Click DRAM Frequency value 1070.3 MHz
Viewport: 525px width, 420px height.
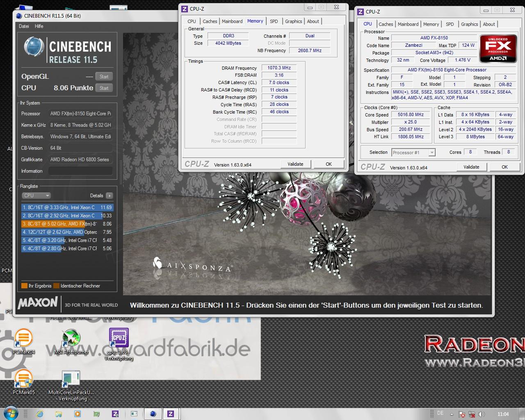[279, 68]
